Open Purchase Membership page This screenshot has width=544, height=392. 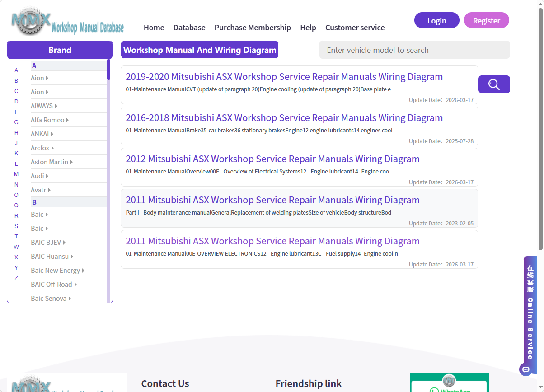click(x=253, y=28)
